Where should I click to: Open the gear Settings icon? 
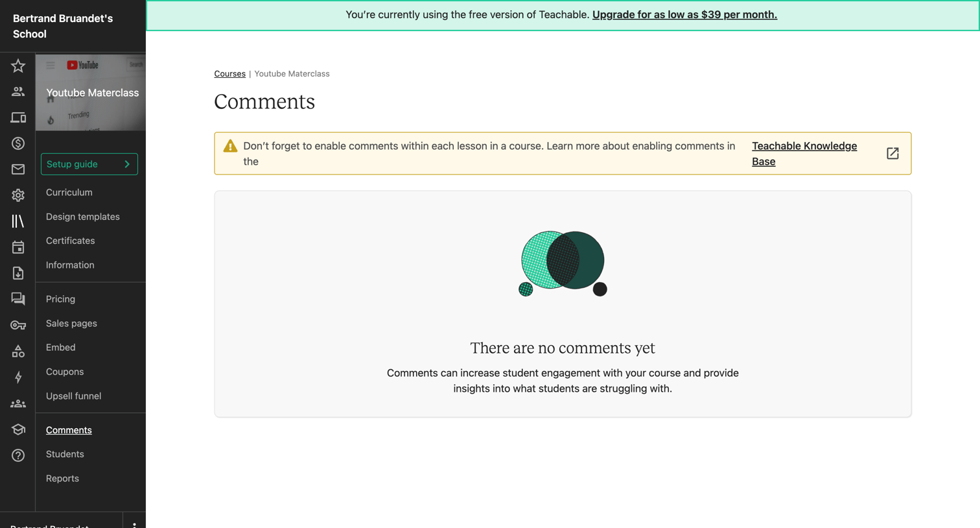[18, 195]
